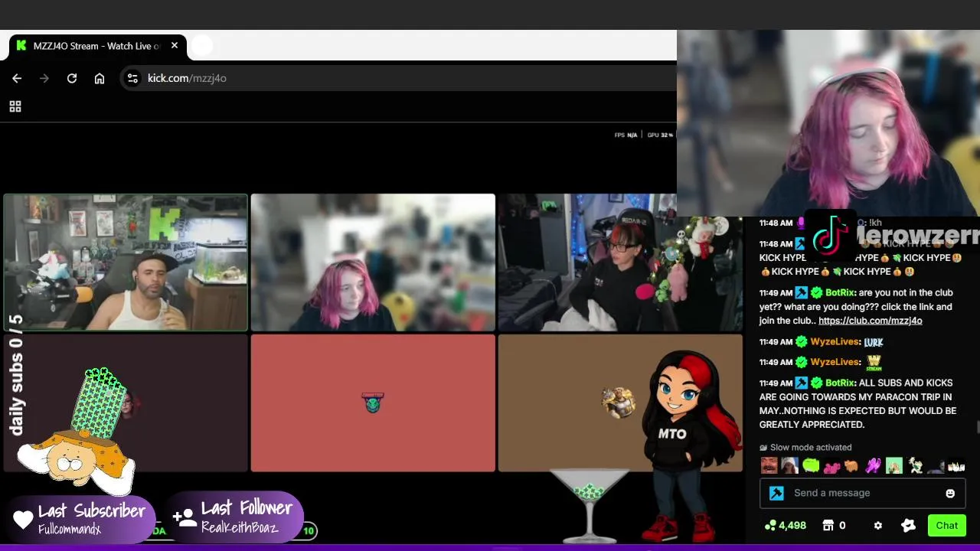The width and height of the screenshot is (980, 551).
Task: Click the 4,498 points value
Action: click(792, 526)
